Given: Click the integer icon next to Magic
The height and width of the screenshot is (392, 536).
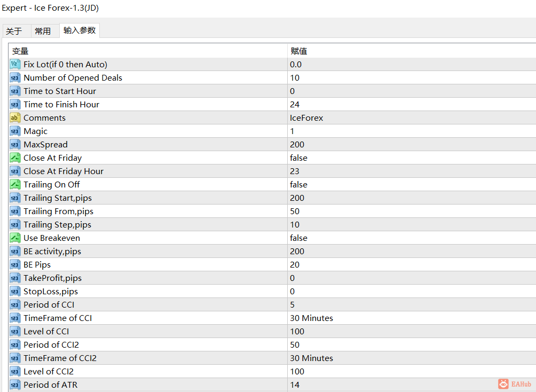Looking at the screenshot, I should [15, 131].
